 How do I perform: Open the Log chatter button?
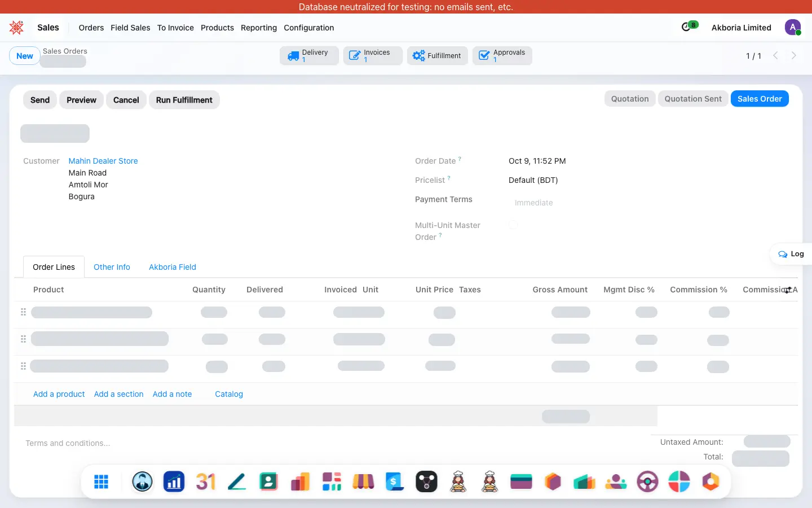(791, 254)
